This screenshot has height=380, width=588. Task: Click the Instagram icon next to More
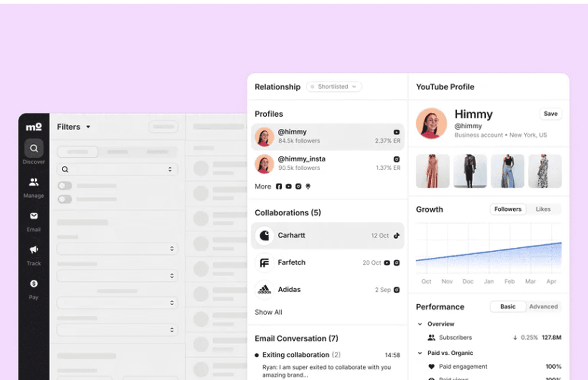pyautogui.click(x=298, y=186)
